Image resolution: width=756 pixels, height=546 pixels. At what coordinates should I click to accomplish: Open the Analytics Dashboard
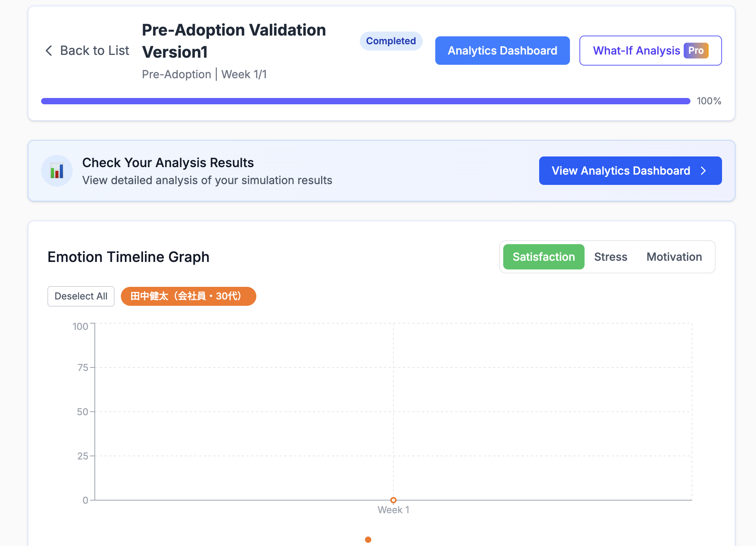(x=502, y=51)
